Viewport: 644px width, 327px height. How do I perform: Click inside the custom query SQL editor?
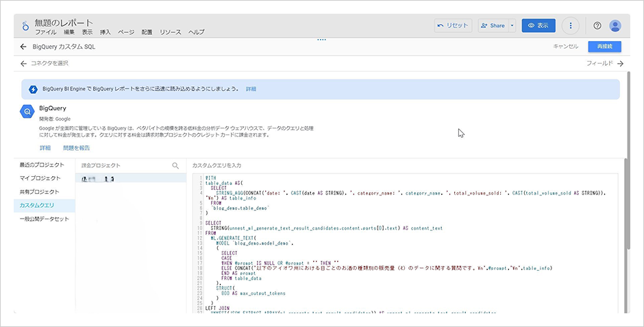tap(406, 243)
